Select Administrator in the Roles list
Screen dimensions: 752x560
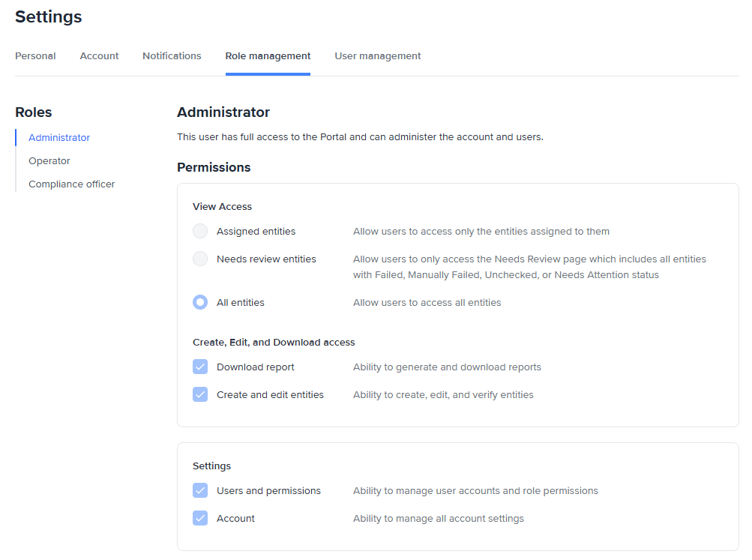59,138
